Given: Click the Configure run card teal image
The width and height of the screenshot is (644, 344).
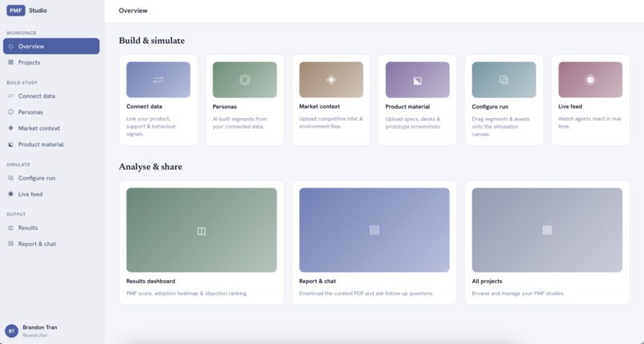Looking at the screenshot, I should 504,80.
